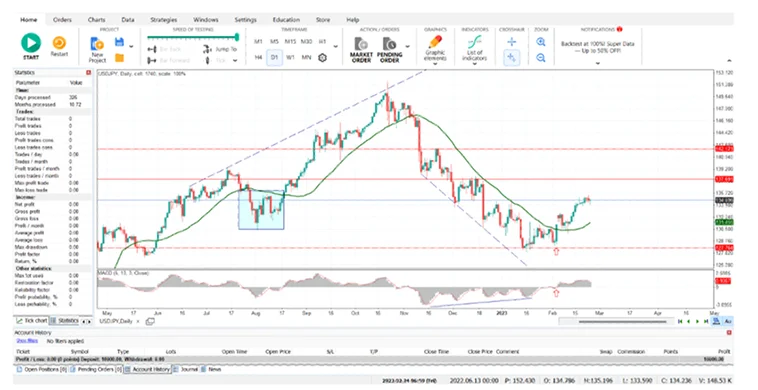Viewport: 758px width, 390px height.
Task: Click the orange Restart icon
Action: [x=59, y=43]
